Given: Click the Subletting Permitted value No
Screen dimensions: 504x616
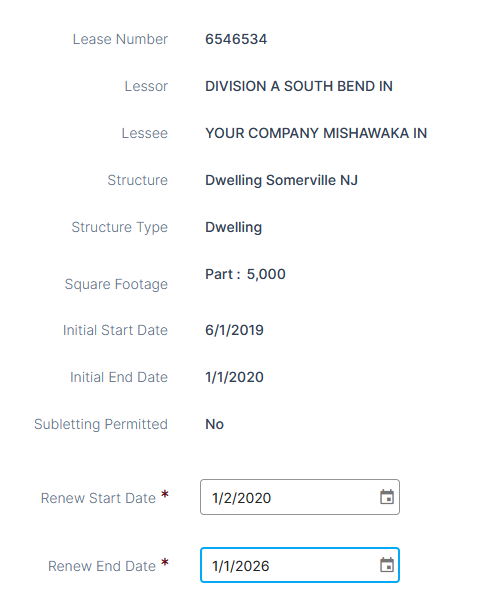Looking at the screenshot, I should (214, 424).
